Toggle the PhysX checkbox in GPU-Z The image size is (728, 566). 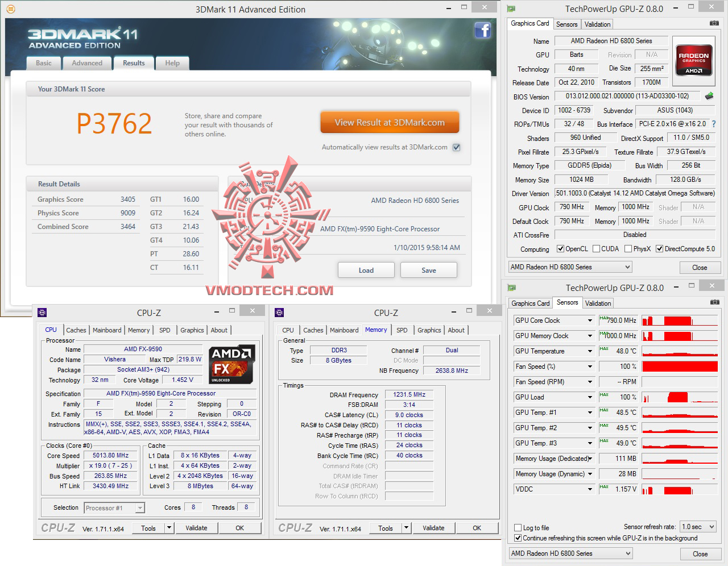coord(628,249)
